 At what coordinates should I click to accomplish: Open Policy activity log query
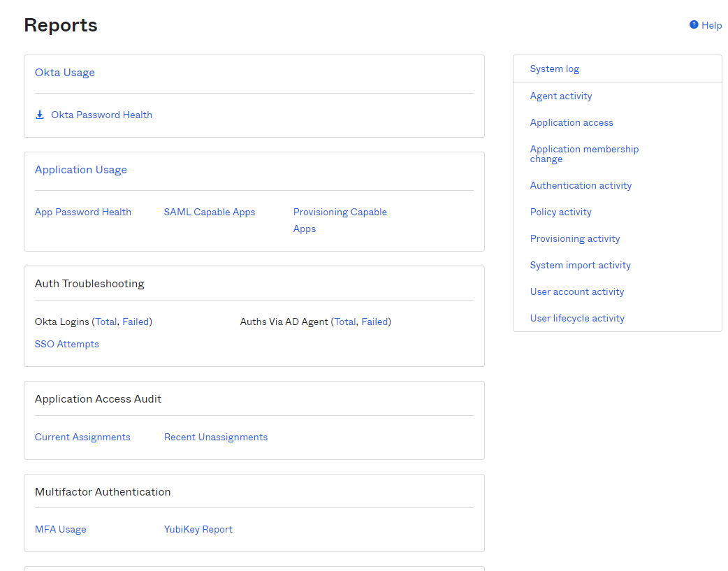pos(561,212)
